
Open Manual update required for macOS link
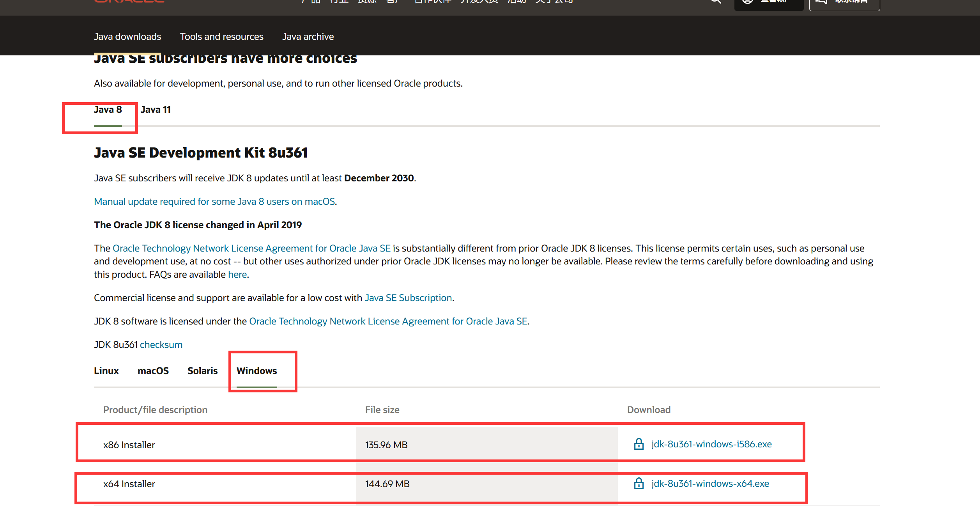coord(214,202)
